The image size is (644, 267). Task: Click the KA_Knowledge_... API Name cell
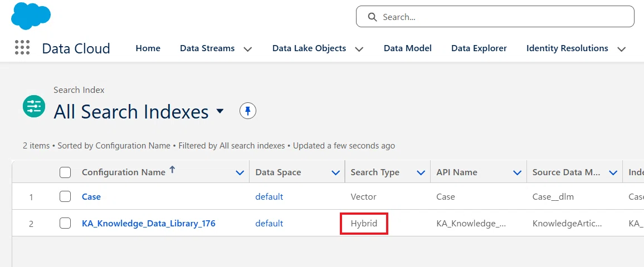[x=471, y=224]
